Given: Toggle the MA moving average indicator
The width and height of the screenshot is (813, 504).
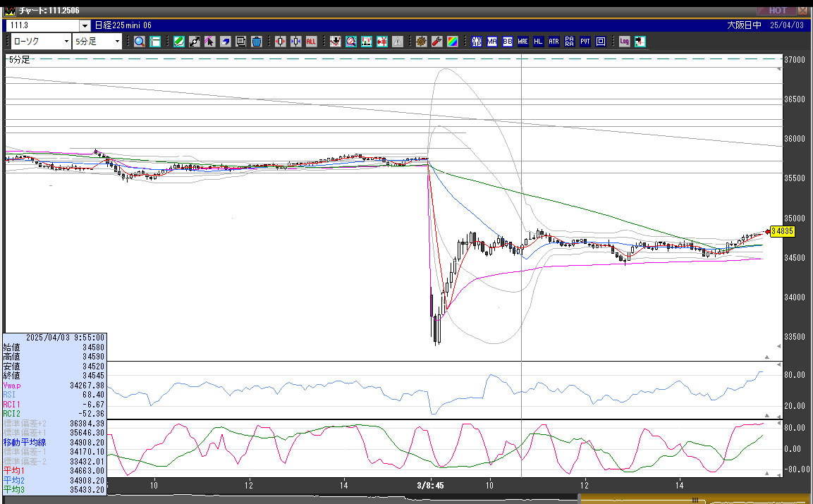Looking at the screenshot, I should click(x=492, y=42).
